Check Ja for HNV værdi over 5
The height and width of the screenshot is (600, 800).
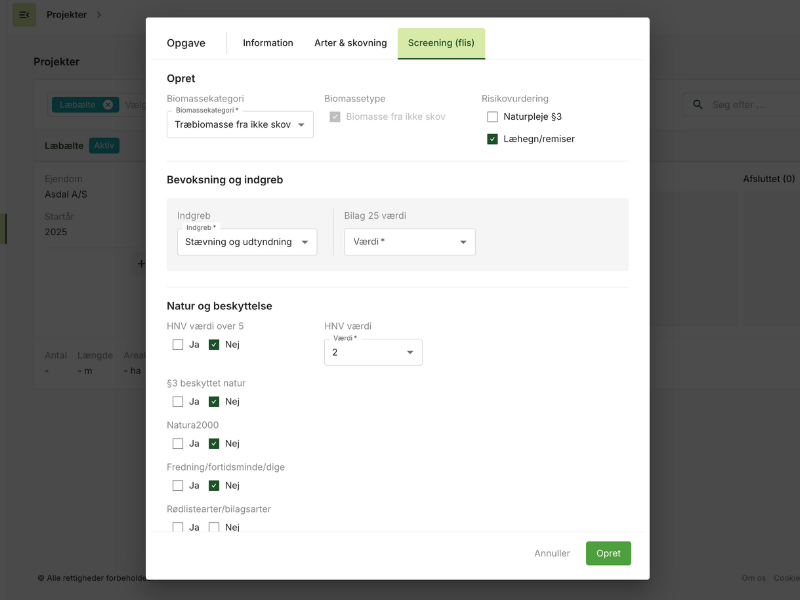click(x=178, y=345)
